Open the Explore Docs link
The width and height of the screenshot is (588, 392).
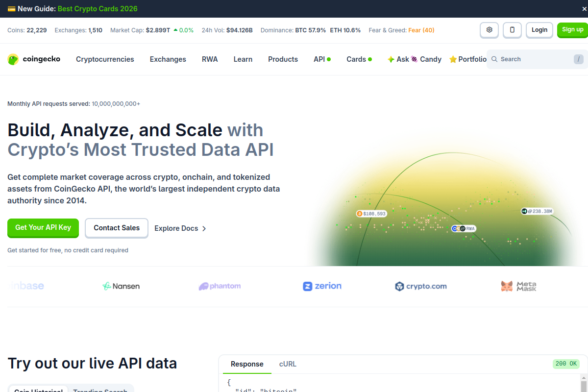click(x=180, y=228)
